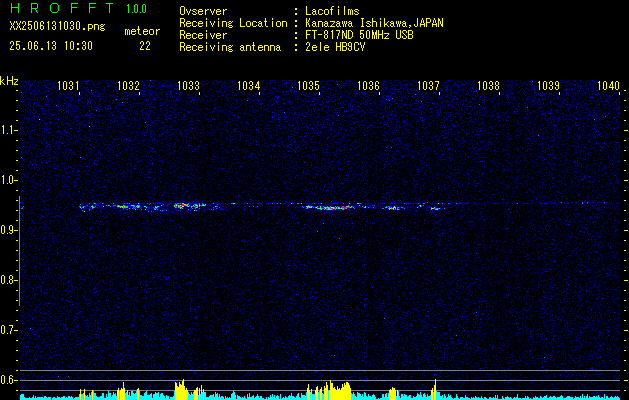The height and width of the screenshot is (400, 629).
Task: Click the Ovserver label
Action: [x=203, y=11]
